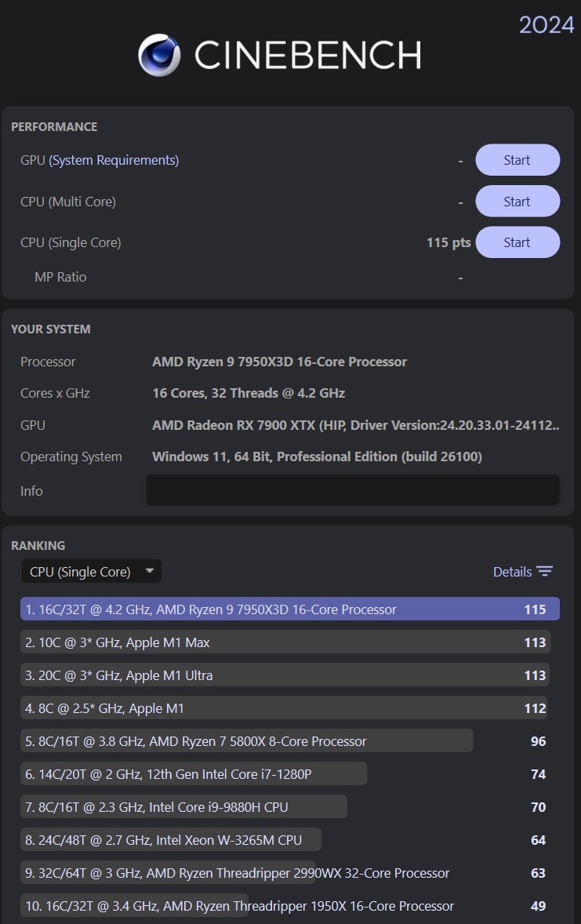Select the Apple M1 Max ranking bar

(285, 642)
